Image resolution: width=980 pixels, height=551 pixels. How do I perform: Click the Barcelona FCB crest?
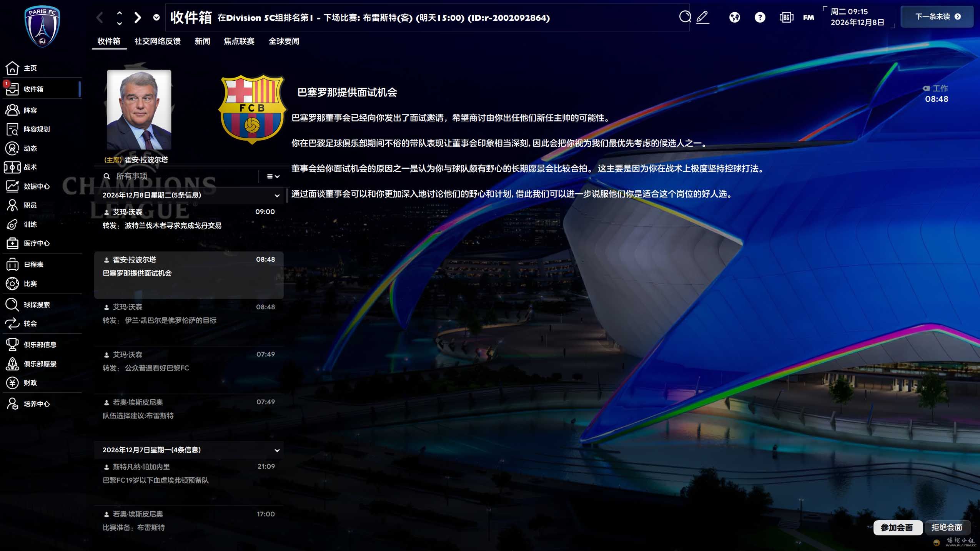point(252,109)
